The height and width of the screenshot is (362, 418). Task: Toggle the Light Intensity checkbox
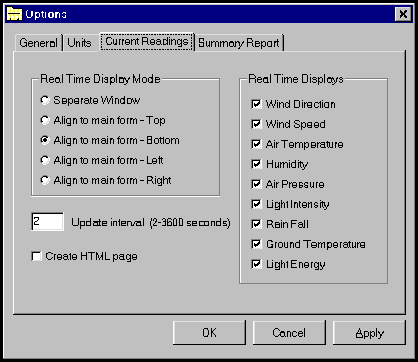pyautogui.click(x=256, y=204)
